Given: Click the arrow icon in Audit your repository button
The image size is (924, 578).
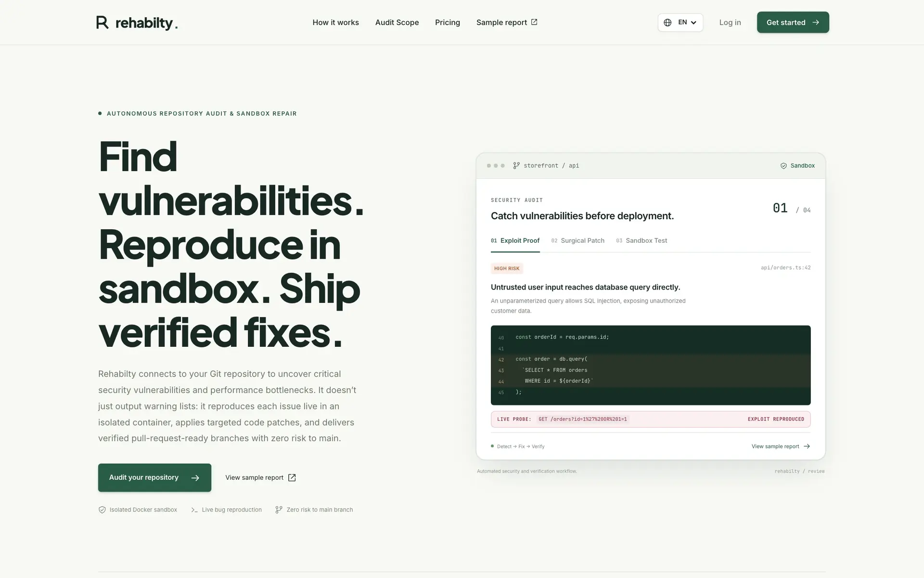Looking at the screenshot, I should 195,478.
